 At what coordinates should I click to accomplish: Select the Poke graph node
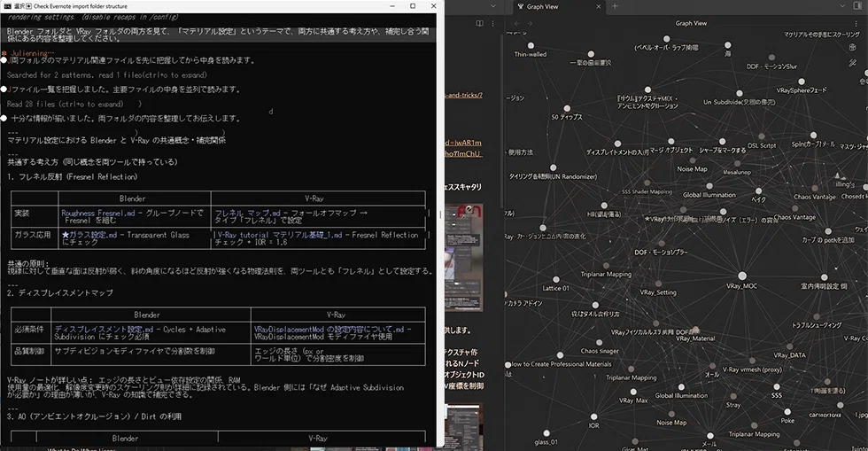(x=787, y=412)
